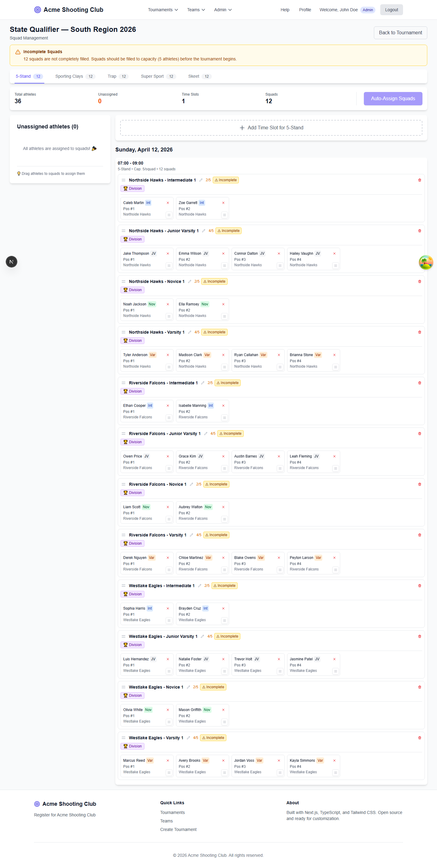Edit the Riverside Falcons - Varsity 1 name

click(x=191, y=535)
